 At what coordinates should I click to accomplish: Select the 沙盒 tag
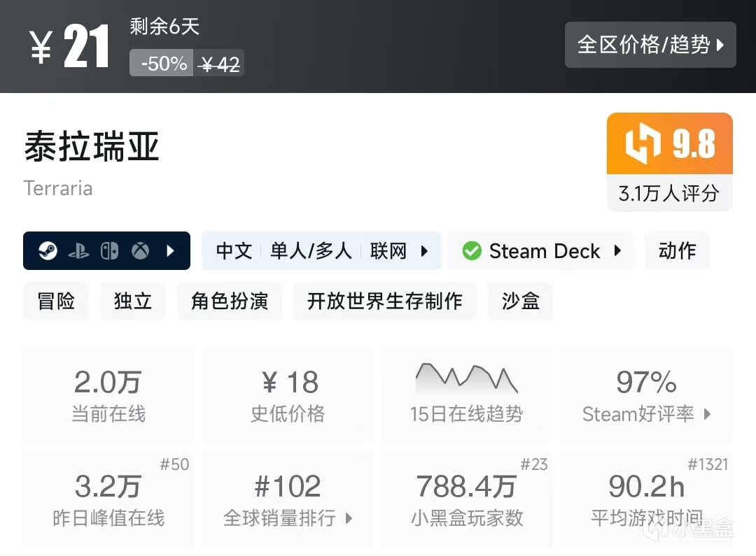click(x=521, y=301)
